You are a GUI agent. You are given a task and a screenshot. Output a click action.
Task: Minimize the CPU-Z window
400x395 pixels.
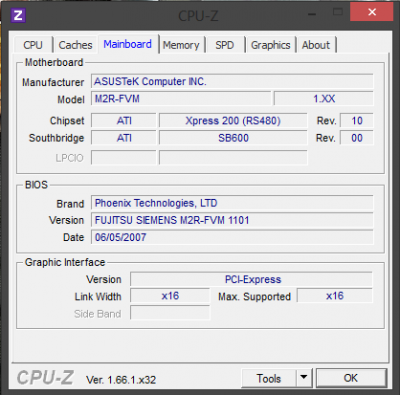[x=312, y=14]
